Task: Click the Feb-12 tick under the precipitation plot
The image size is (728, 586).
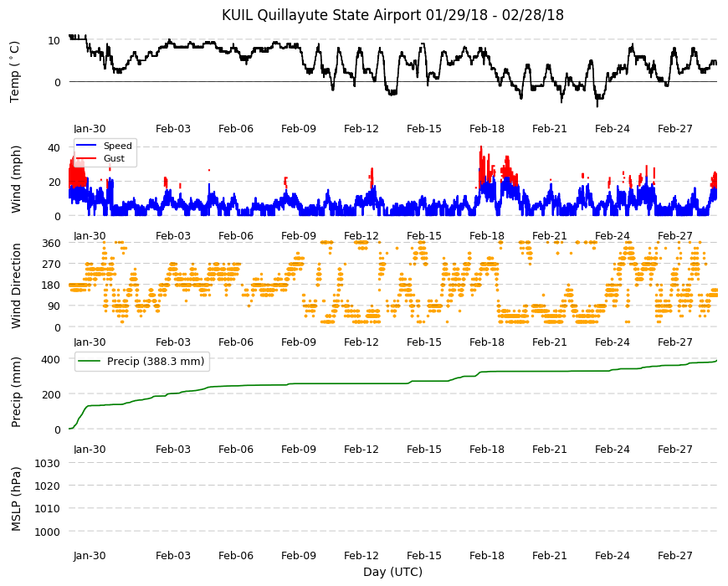Action: click(361, 449)
